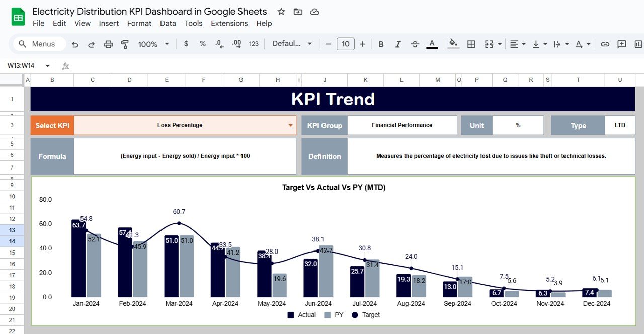The width and height of the screenshot is (644, 334).
Task: Select the Paint format tool
Action: (x=124, y=44)
